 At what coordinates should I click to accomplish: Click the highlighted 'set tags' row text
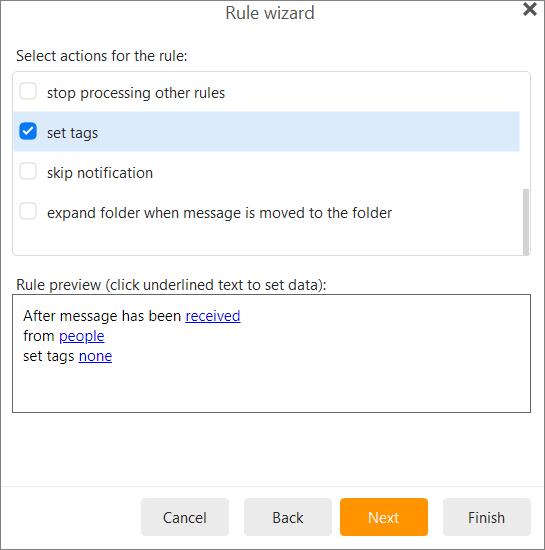(x=72, y=133)
